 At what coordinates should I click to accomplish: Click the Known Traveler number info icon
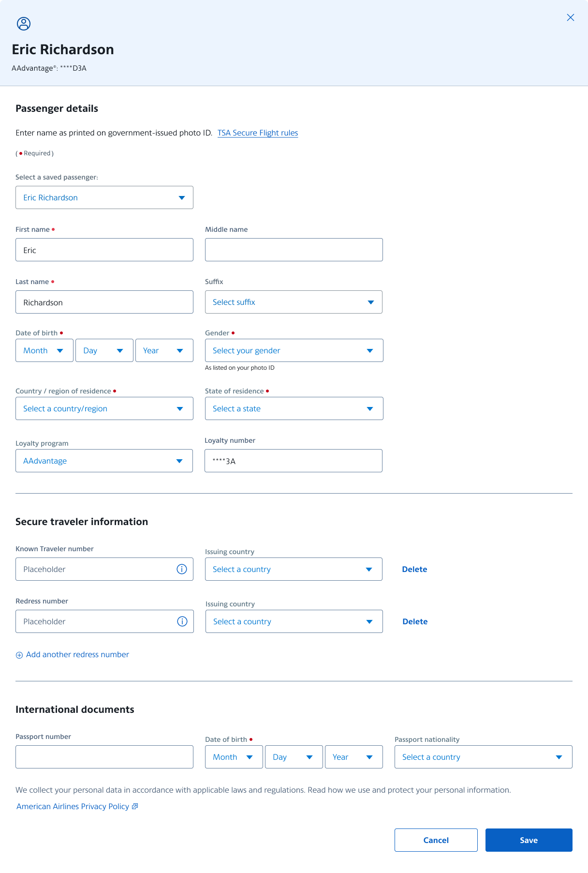click(182, 569)
